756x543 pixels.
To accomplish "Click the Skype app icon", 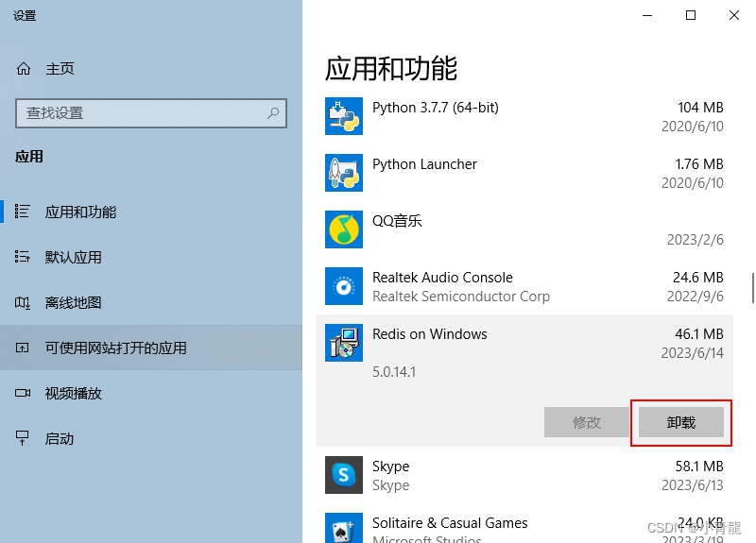I will click(x=344, y=475).
